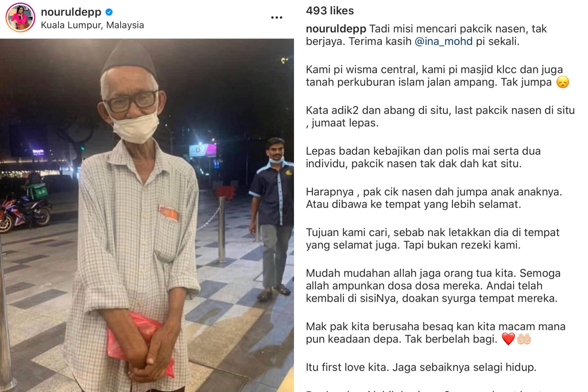Image resolution: width=588 pixels, height=392 pixels.
Task: Click the "Itu first love kita" line
Action: (x=421, y=367)
